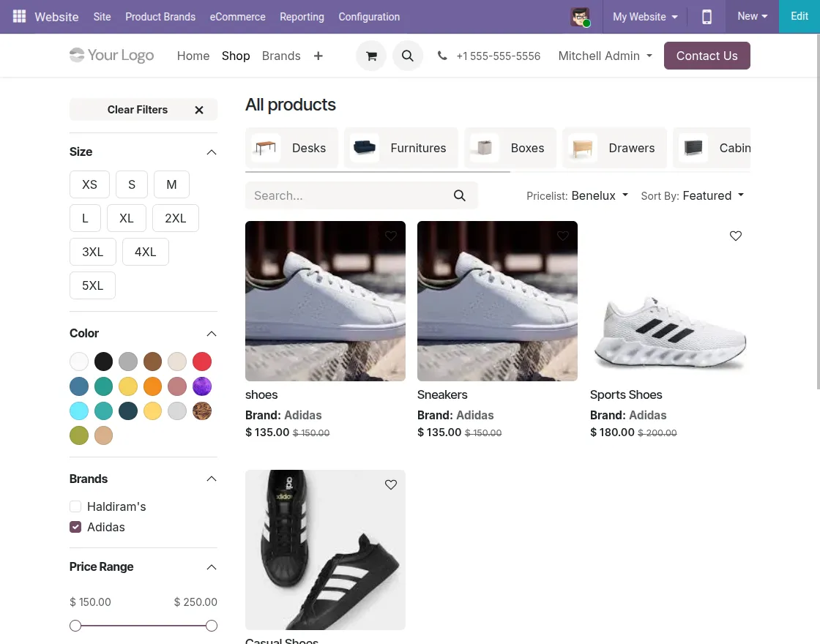Image resolution: width=820 pixels, height=644 pixels.
Task: Pick the black color swatch
Action: 103,362
